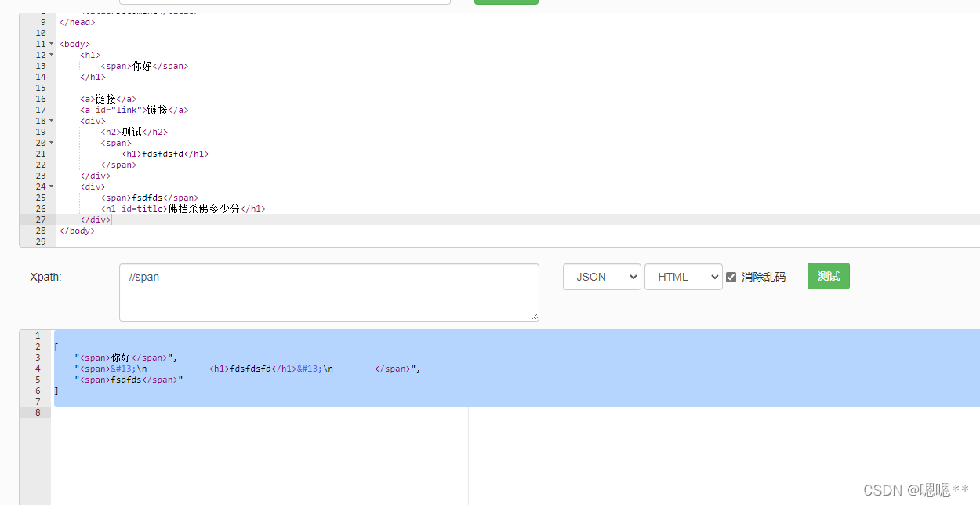This screenshot has width=980, height=505.
Task: Click result line "<span>fsdfds</span>" in output
Action: [129, 380]
